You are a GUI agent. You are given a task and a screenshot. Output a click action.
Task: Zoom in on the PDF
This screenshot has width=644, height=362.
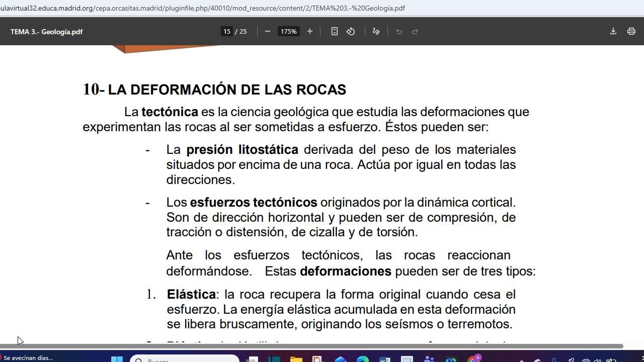pyautogui.click(x=310, y=31)
